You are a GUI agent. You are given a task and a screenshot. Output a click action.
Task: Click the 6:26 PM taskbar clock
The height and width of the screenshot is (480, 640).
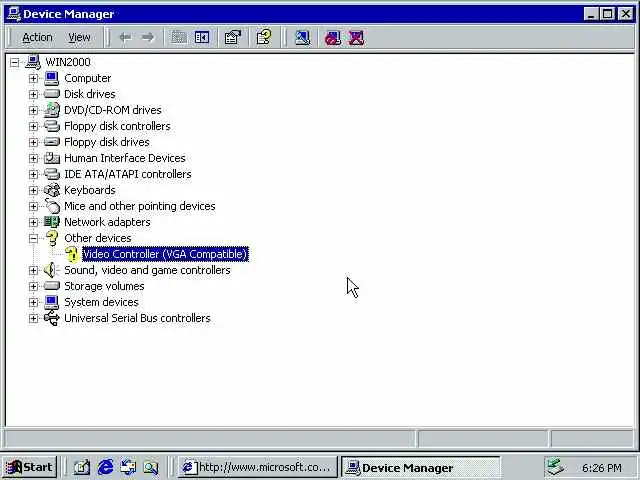[x=602, y=468]
